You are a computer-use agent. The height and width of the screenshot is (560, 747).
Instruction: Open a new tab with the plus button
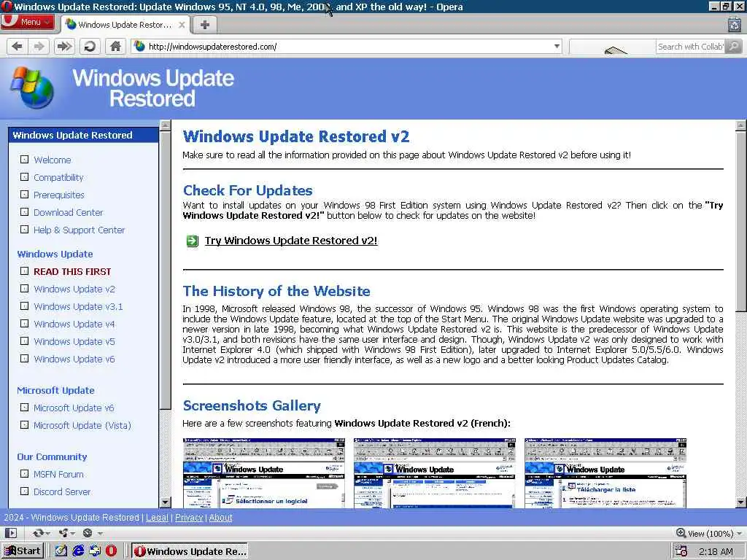pyautogui.click(x=205, y=25)
